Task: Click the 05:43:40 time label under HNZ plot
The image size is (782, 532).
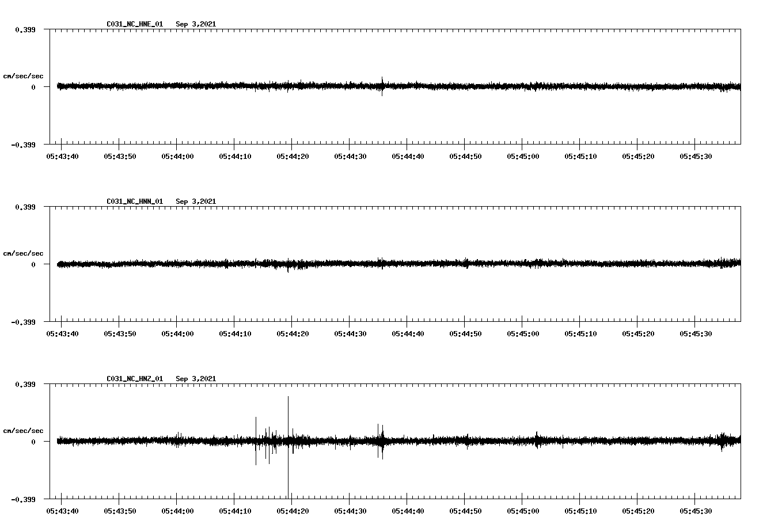Action: 62,511
